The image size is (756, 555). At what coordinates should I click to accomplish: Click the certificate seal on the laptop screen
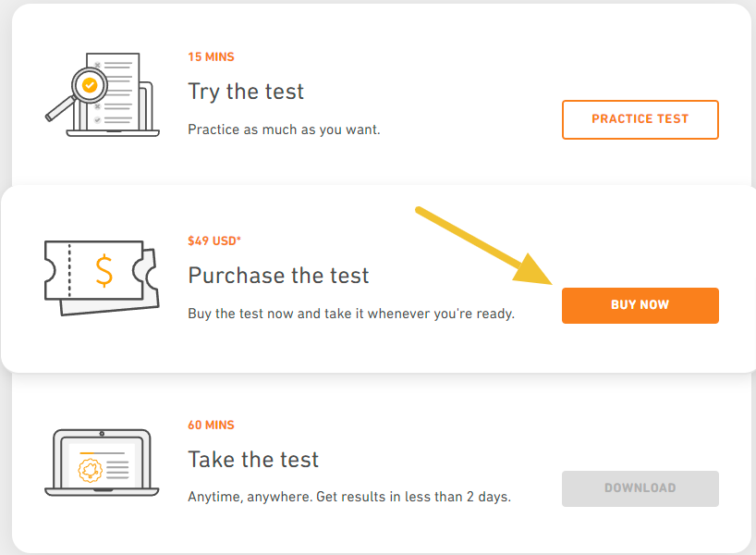pyautogui.click(x=91, y=470)
